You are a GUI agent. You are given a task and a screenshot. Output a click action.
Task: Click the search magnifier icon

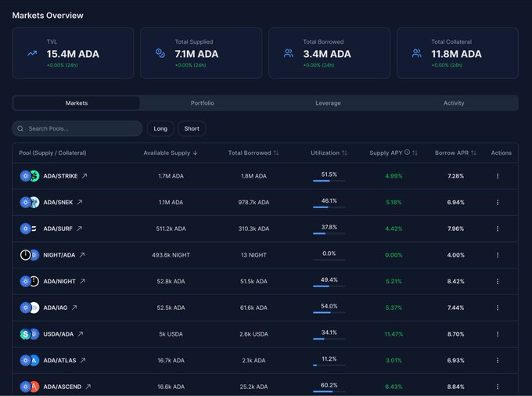pos(20,128)
